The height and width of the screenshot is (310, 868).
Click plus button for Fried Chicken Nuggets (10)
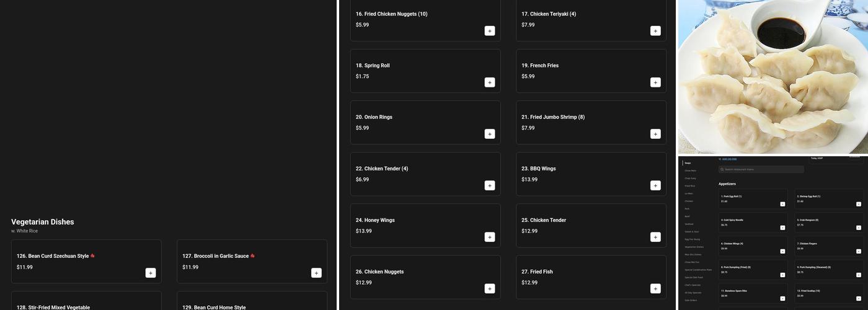[490, 31]
